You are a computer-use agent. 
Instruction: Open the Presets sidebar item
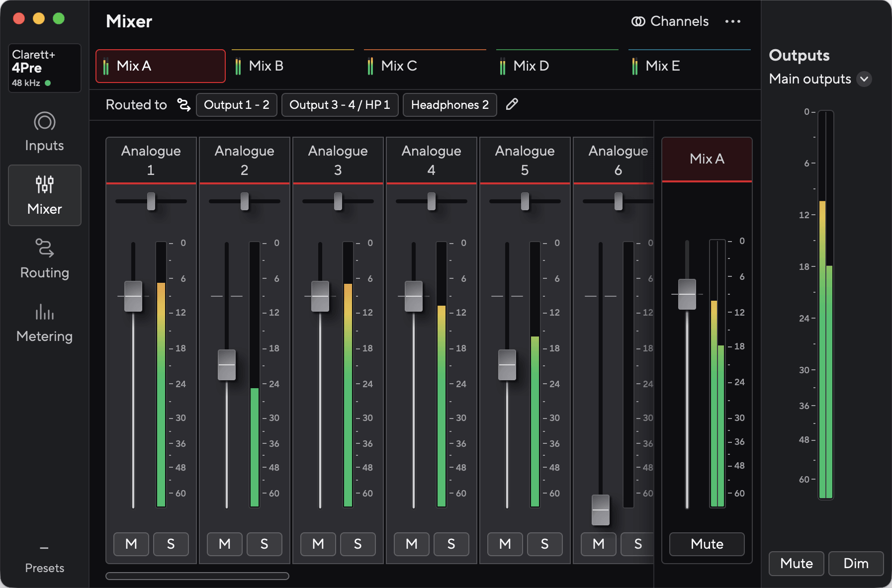pyautogui.click(x=44, y=559)
